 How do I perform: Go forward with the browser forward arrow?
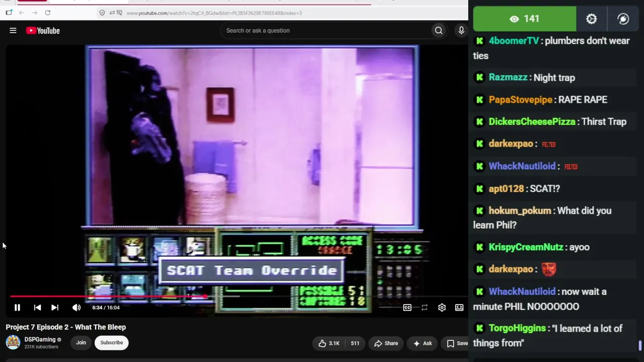pyautogui.click(x=34, y=13)
